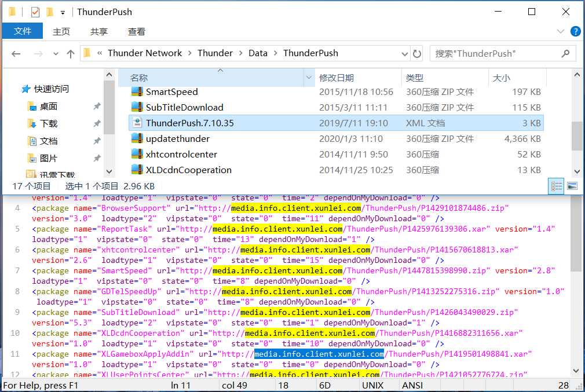Unpin 图片 using its pin icon
Viewport: 585px width, 392px height.
[97, 158]
